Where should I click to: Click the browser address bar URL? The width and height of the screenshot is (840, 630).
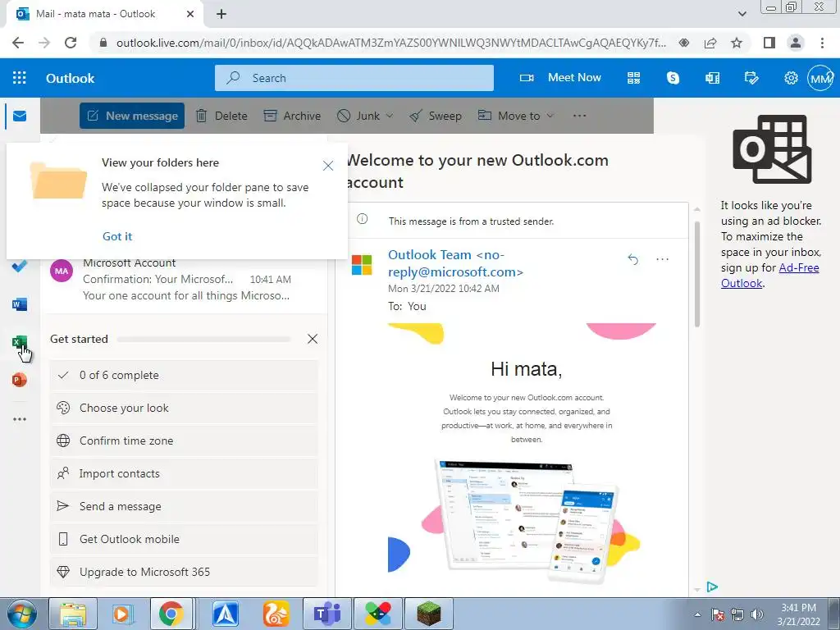[x=391, y=43]
